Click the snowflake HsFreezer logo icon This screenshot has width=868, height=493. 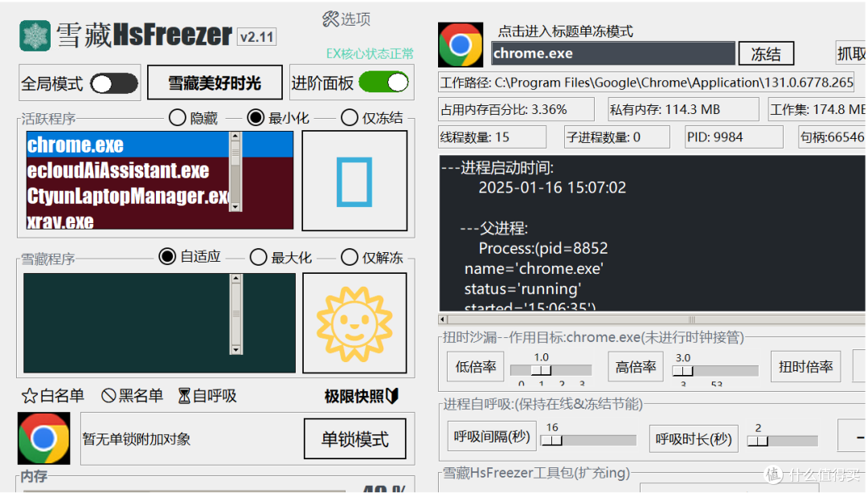coord(34,35)
